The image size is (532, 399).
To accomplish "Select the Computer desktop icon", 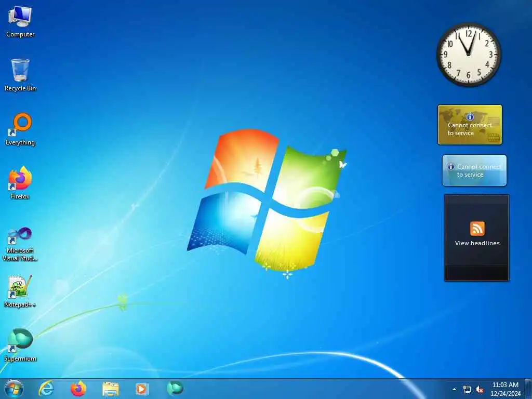I will point(20,22).
